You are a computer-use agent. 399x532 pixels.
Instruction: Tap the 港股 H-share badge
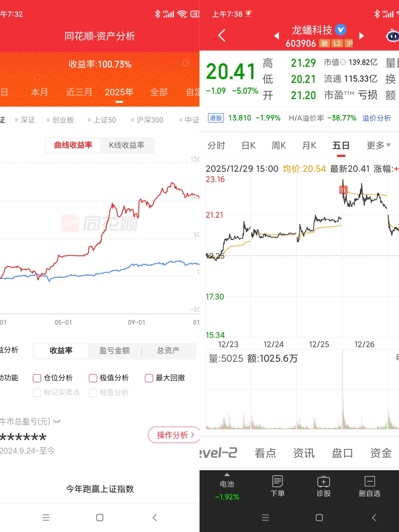[216, 118]
